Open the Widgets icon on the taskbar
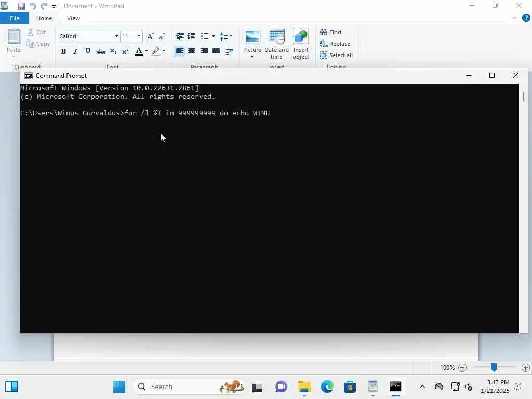532x399 pixels. tap(11, 387)
